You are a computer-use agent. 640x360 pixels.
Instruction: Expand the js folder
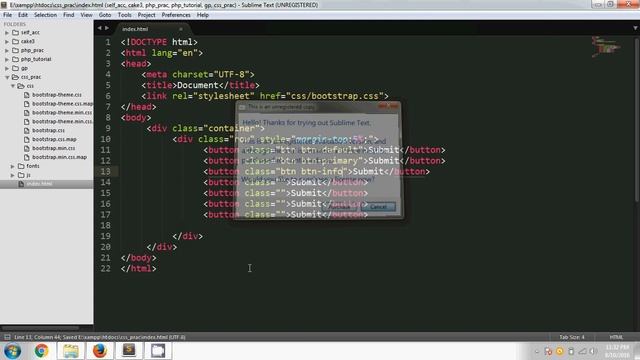pyautogui.click(x=13, y=175)
